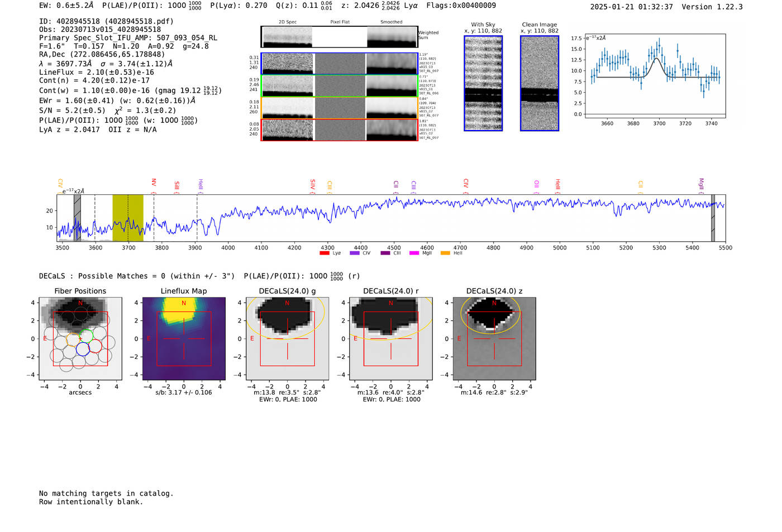Click the 5500 tick label on spectrum axis
The width and height of the screenshot is (782, 532).
[x=725, y=247]
